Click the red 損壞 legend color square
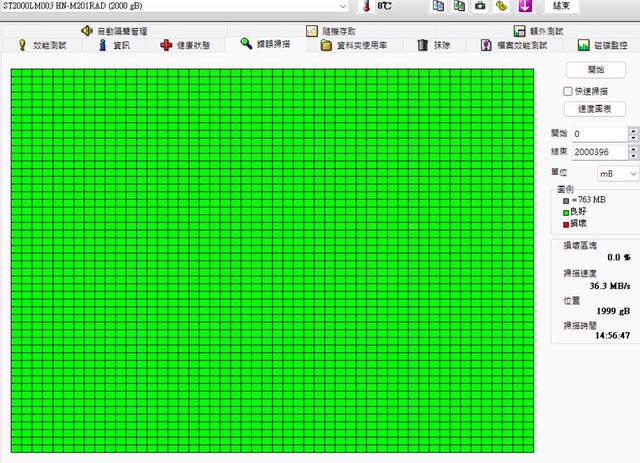640x463 pixels. tap(566, 224)
